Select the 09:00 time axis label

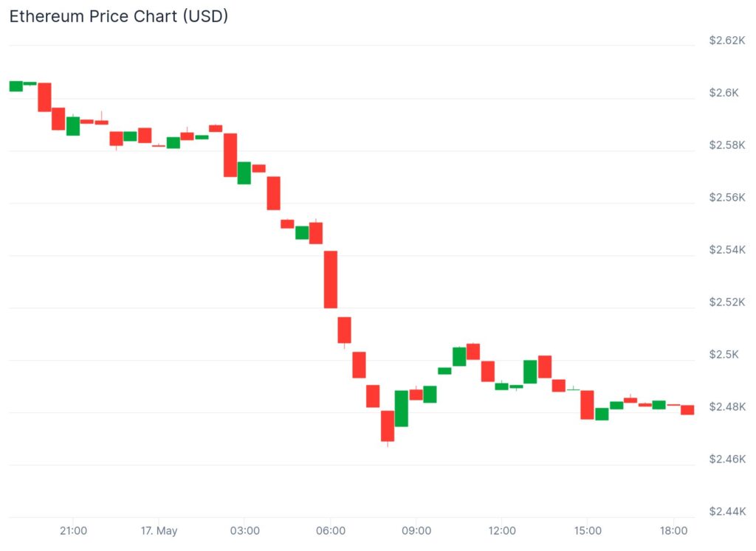(416, 531)
